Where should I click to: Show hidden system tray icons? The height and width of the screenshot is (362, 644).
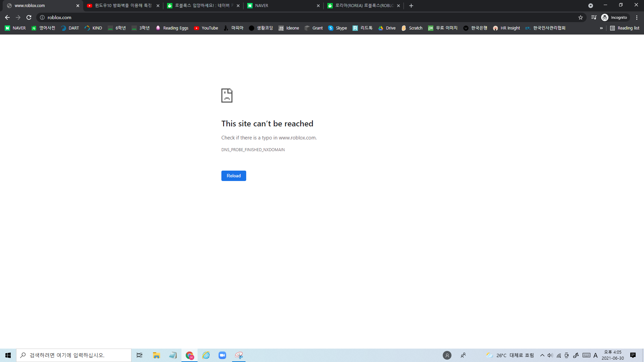tap(542, 355)
